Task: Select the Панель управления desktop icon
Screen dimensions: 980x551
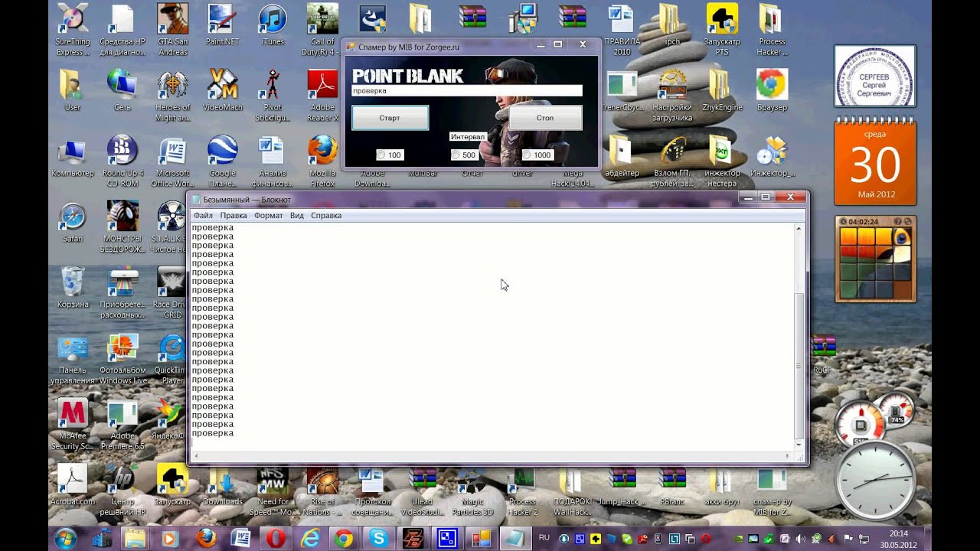Action: pyautogui.click(x=73, y=358)
